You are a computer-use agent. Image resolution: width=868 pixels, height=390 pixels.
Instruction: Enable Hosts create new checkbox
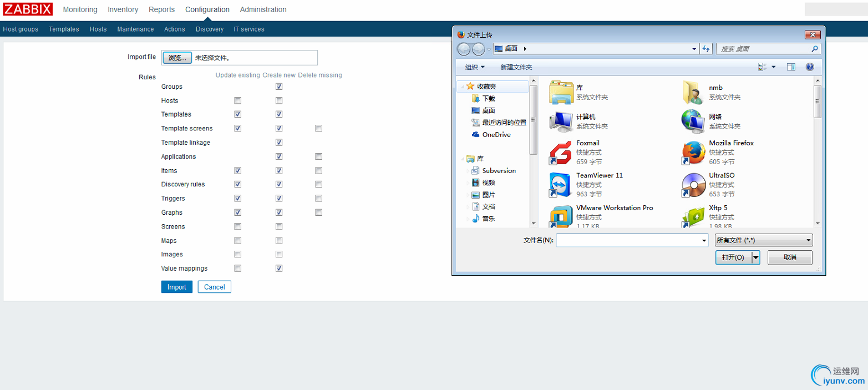pyautogui.click(x=279, y=100)
